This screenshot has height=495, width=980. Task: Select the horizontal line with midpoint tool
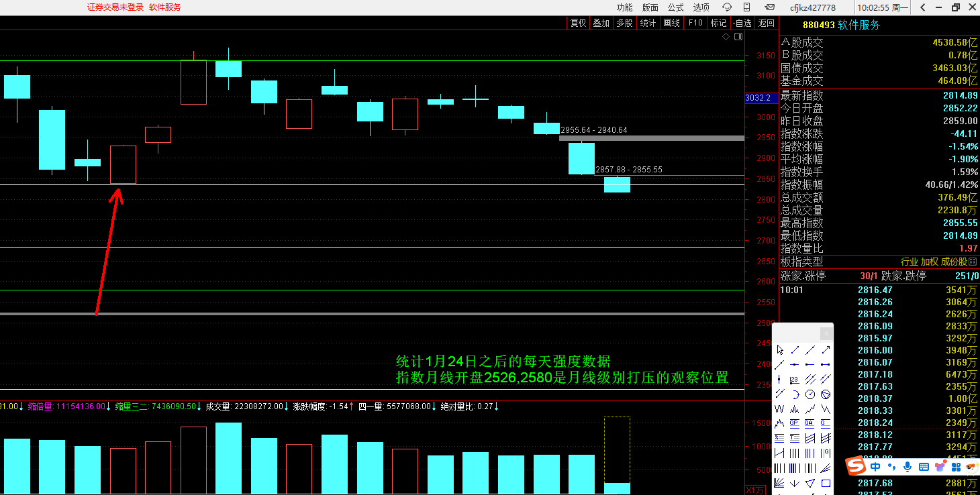click(x=795, y=365)
